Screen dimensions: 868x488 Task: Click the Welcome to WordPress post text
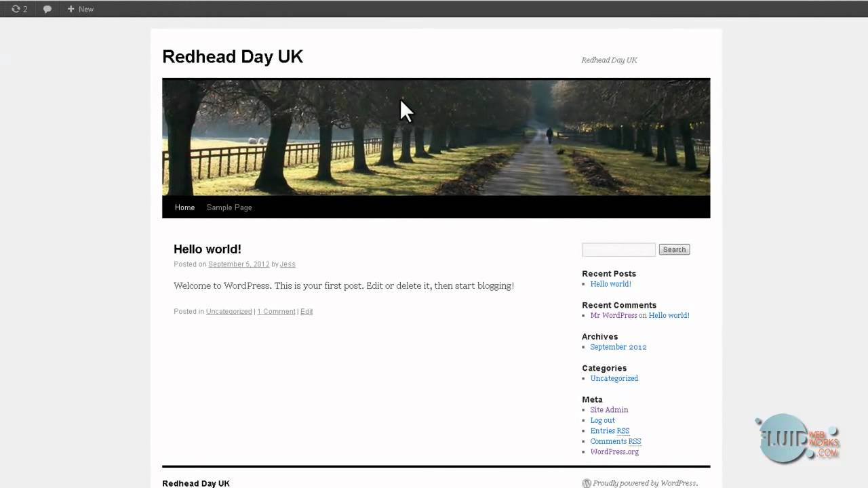coord(344,286)
